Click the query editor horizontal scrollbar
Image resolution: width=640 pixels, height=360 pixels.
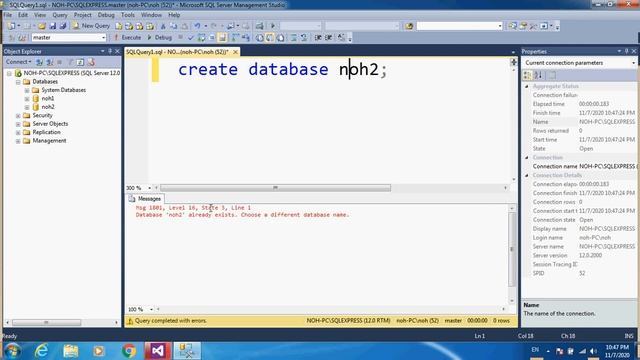pyautogui.click(x=276, y=188)
